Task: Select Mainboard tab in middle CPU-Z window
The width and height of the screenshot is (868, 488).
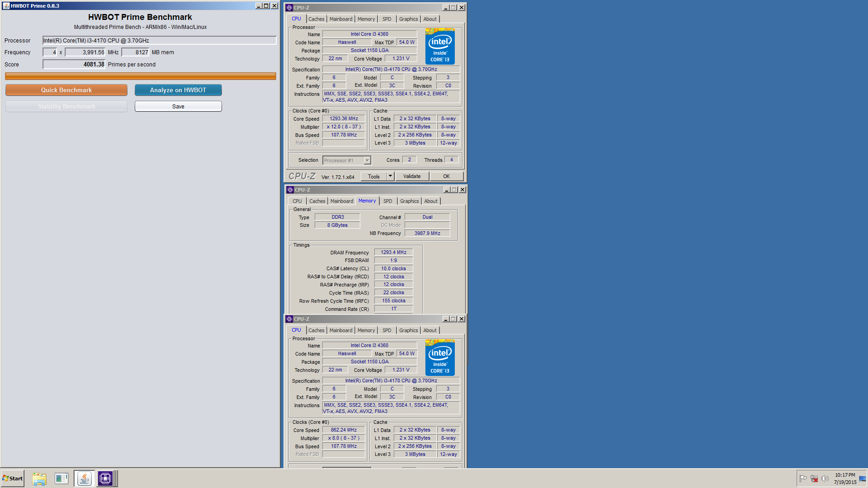Action: click(342, 201)
